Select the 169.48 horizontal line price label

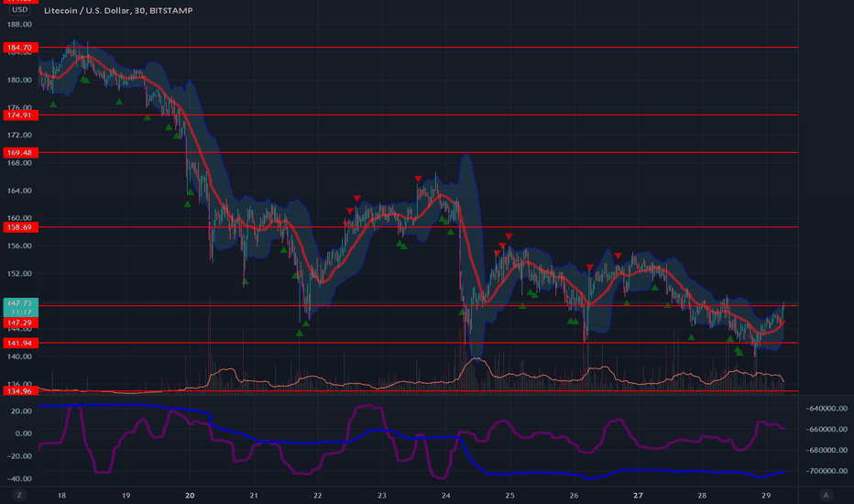pos(20,152)
